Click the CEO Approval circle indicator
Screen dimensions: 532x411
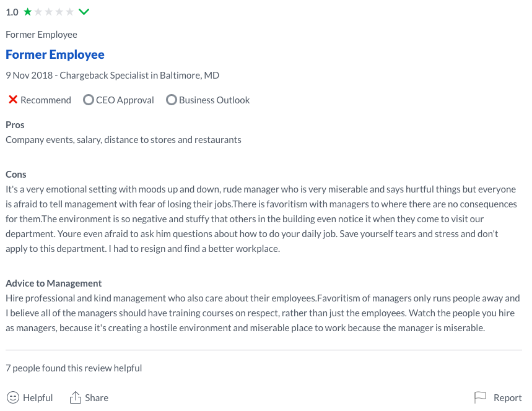89,100
